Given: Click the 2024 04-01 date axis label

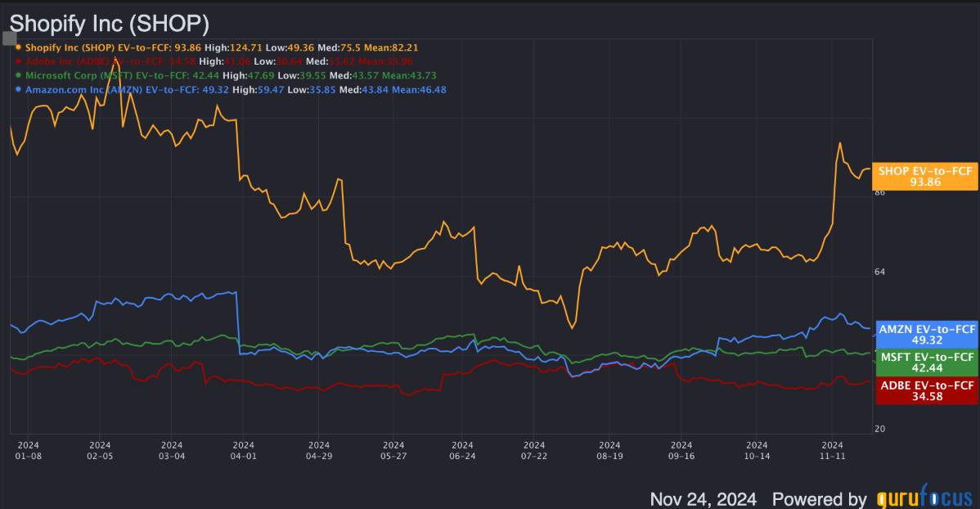Looking at the screenshot, I should [243, 450].
